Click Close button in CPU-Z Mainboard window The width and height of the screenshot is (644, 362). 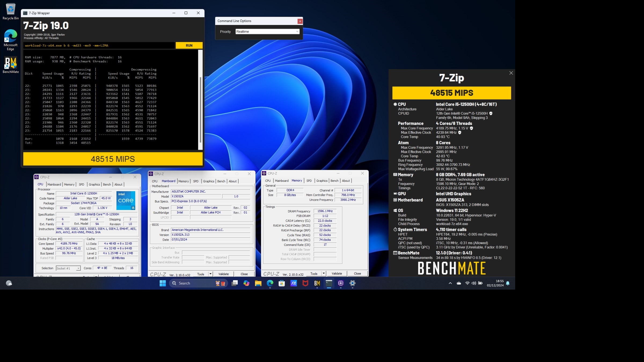[x=244, y=274]
